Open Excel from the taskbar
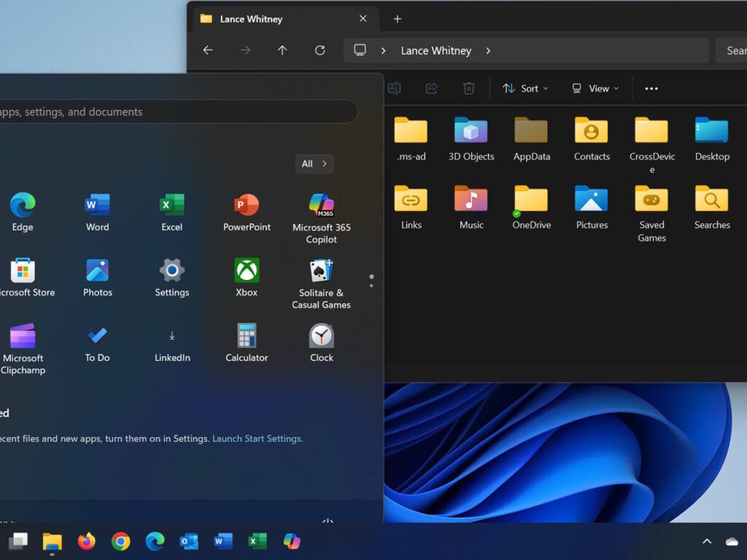The image size is (747, 560). [x=258, y=542]
